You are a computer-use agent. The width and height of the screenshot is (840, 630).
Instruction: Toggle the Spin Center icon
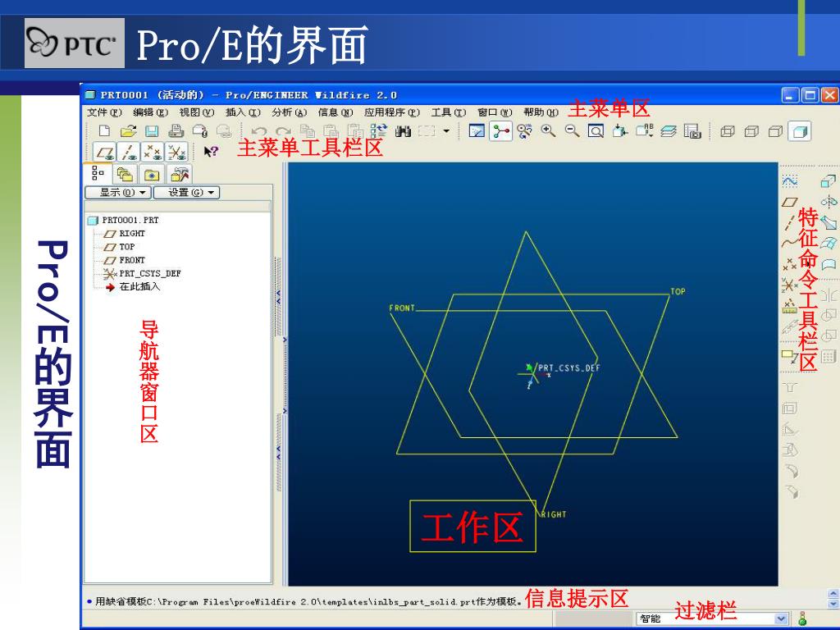tap(501, 130)
